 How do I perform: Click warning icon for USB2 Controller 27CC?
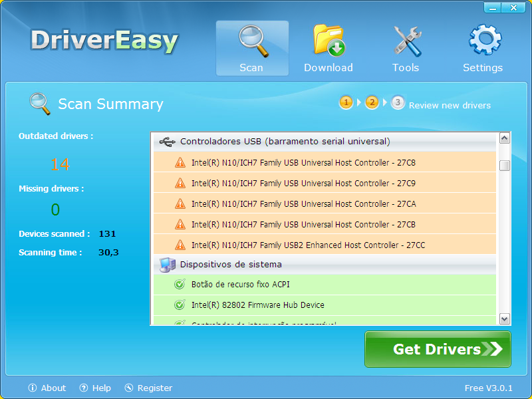pyautogui.click(x=180, y=245)
